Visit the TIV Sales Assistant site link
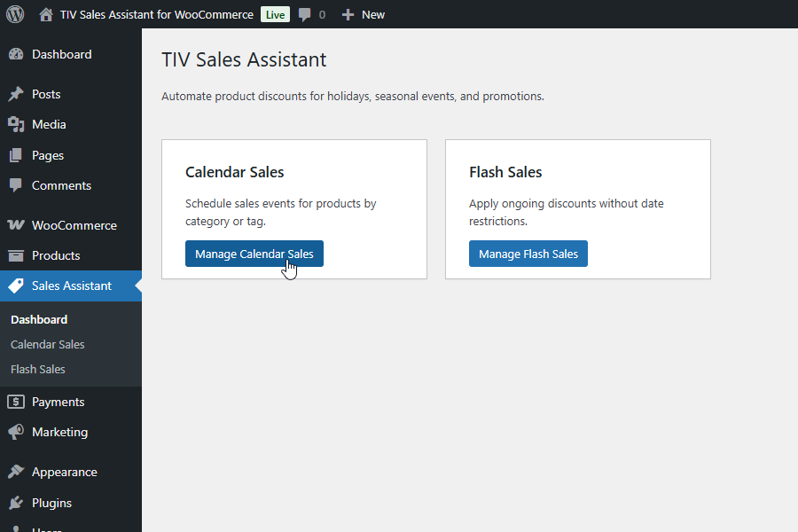This screenshot has width=798, height=532. pos(156,14)
